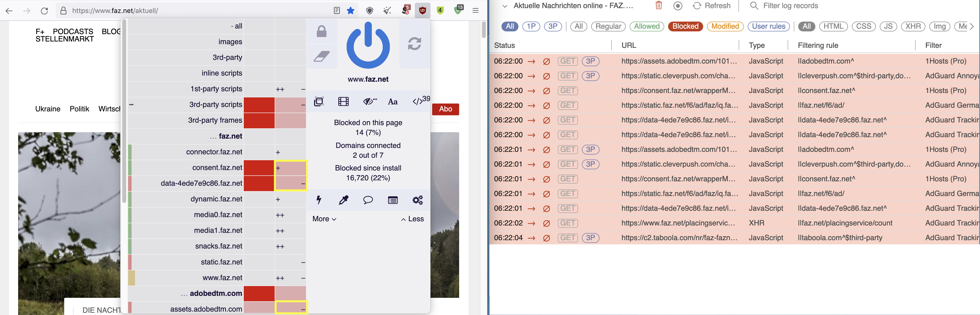Click the logger pause record circle icon
The height and width of the screenshot is (315, 980).
(x=678, y=6)
